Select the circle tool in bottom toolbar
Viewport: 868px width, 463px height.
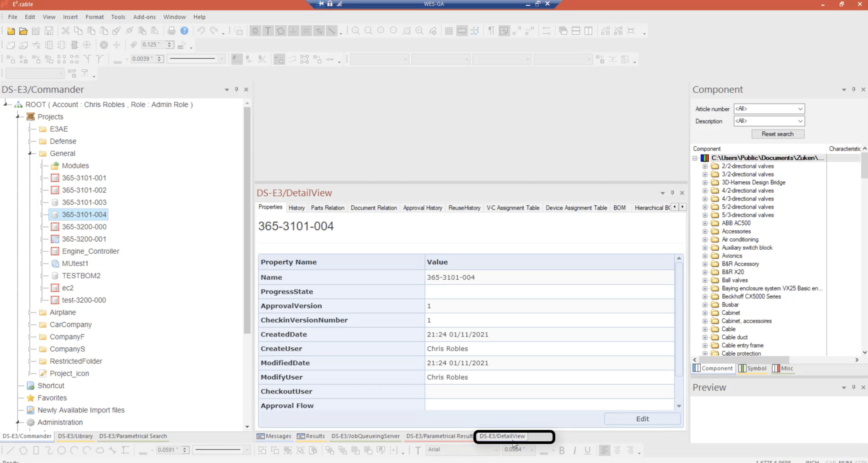[61, 450]
